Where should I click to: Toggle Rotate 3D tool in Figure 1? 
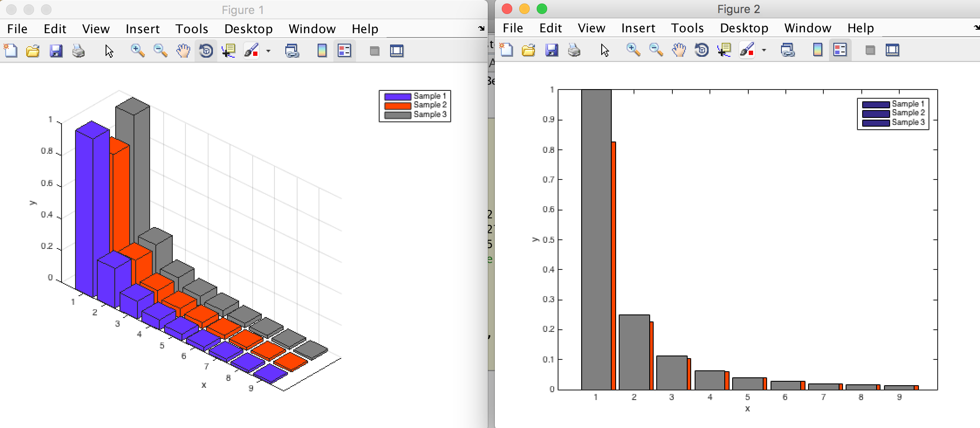tap(206, 51)
